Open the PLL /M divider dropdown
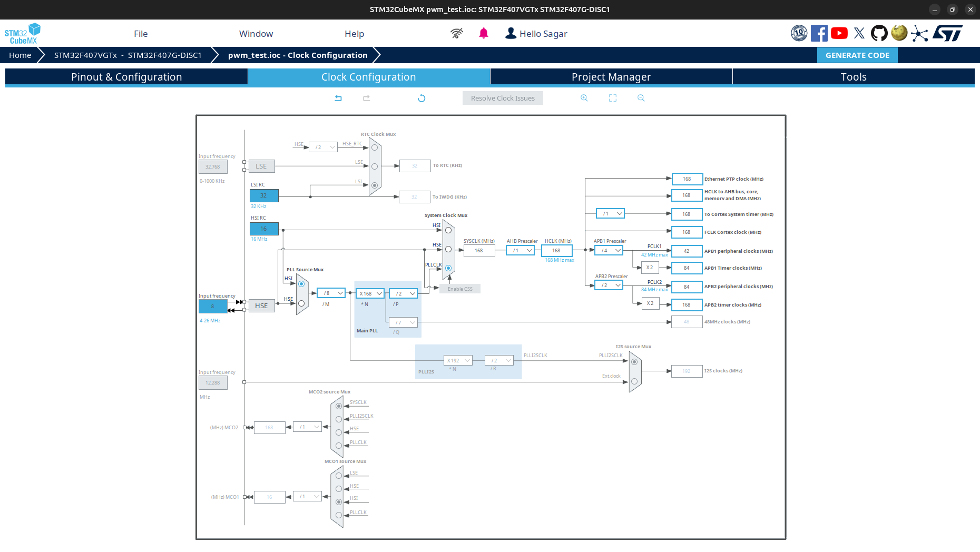This screenshot has height=552, width=980. tap(331, 293)
